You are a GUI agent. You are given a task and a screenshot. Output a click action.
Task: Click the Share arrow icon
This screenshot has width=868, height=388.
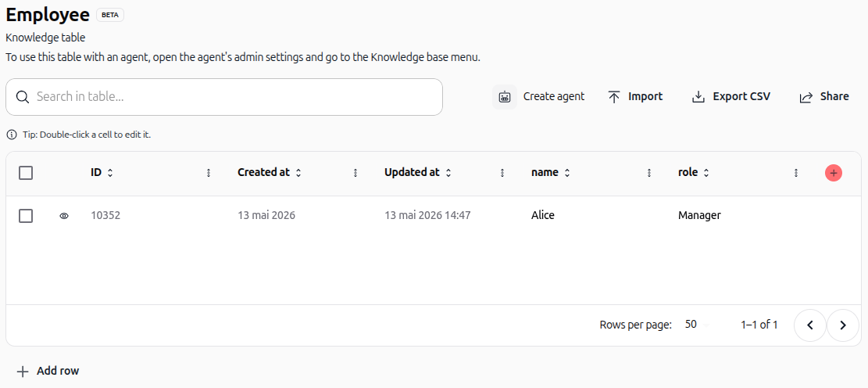point(806,98)
